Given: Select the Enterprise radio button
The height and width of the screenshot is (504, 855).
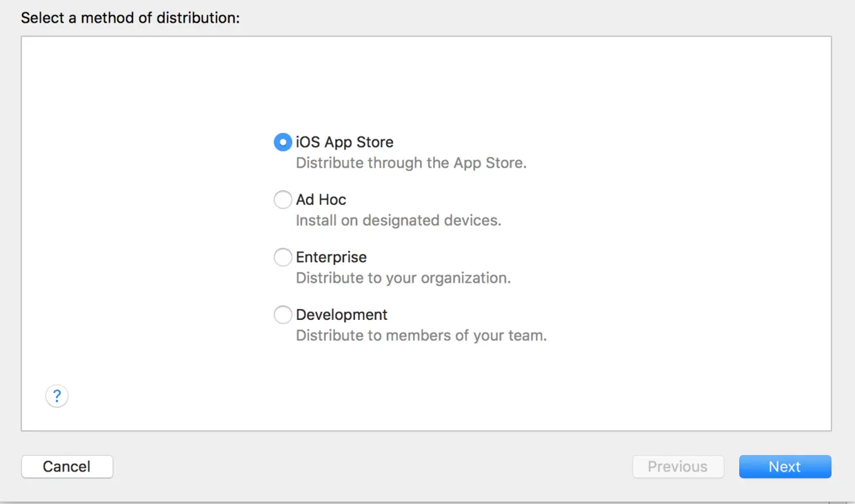Looking at the screenshot, I should click(283, 257).
